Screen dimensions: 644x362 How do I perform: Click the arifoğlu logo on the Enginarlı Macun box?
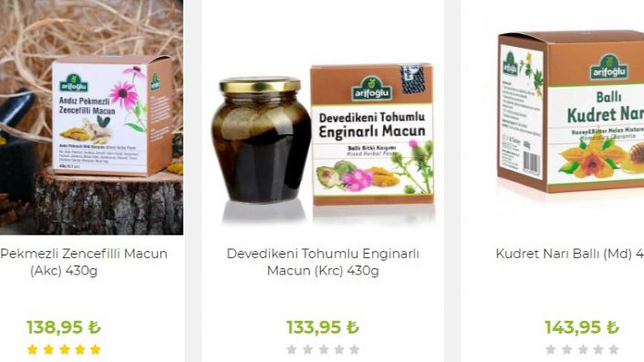coord(371,88)
